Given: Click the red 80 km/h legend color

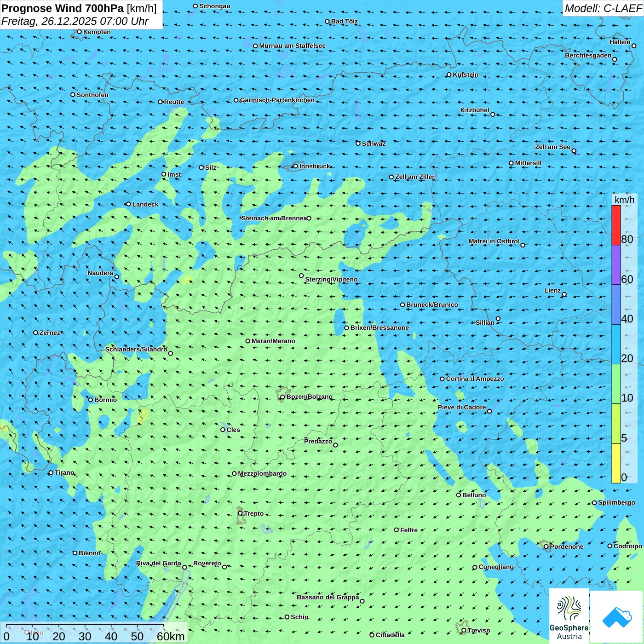Looking at the screenshot, I should [616, 225].
